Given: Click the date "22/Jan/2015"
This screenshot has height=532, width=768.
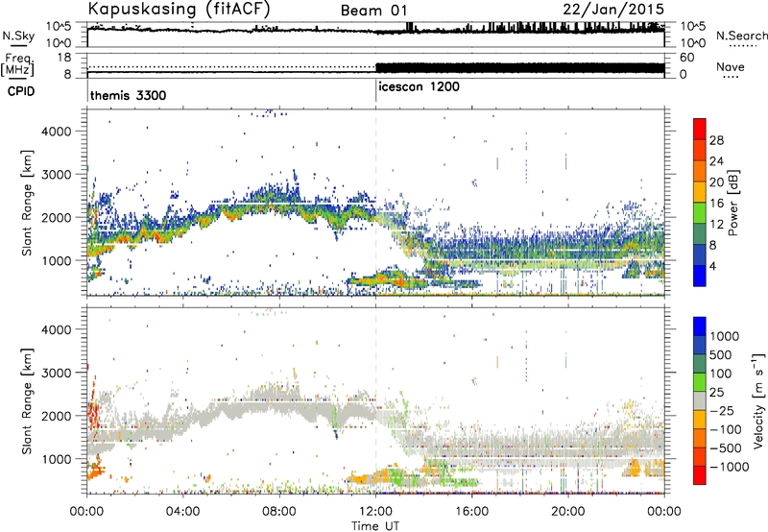Looking at the screenshot, I should point(613,9).
